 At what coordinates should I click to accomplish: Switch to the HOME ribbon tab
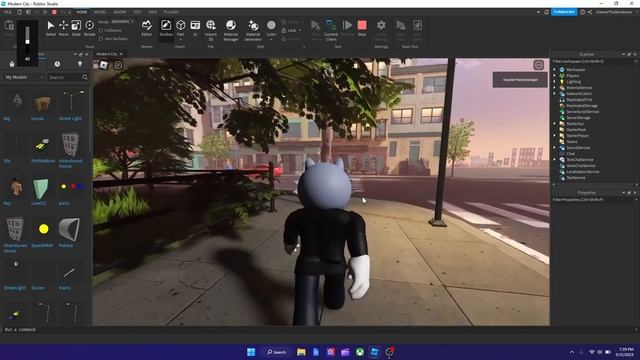pos(82,12)
